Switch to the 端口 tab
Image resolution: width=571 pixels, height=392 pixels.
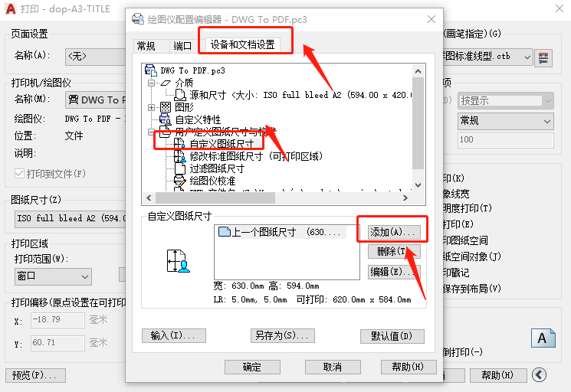(182, 46)
